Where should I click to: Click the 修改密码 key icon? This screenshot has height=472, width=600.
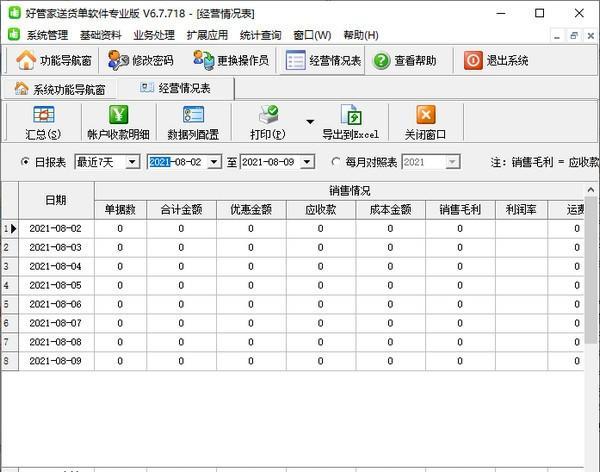[x=118, y=60]
